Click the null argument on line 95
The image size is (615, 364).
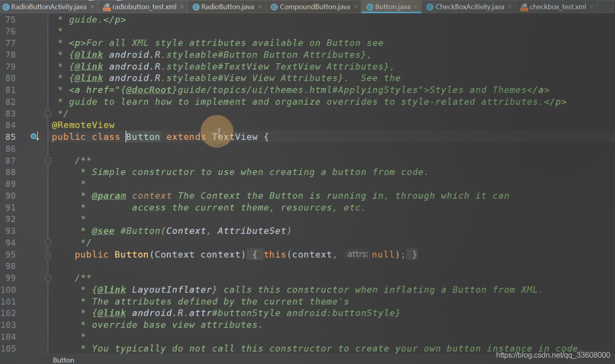[383, 255]
